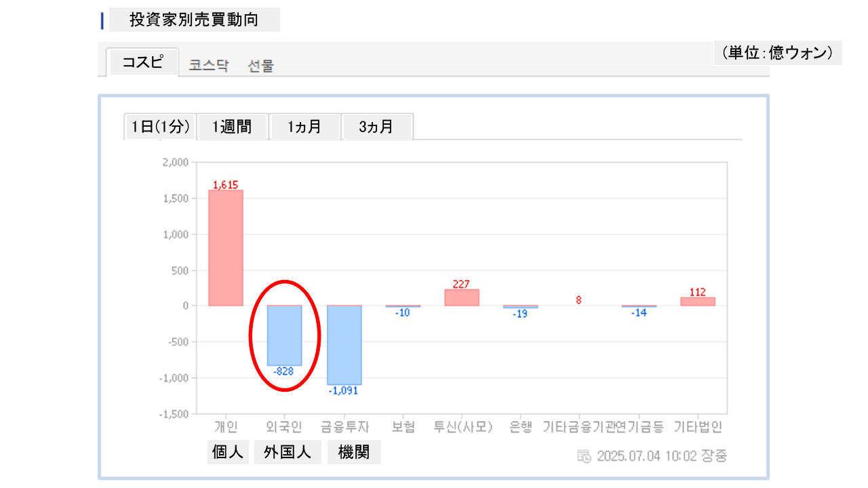
Task: Select the 선물 tab
Action: 261,66
